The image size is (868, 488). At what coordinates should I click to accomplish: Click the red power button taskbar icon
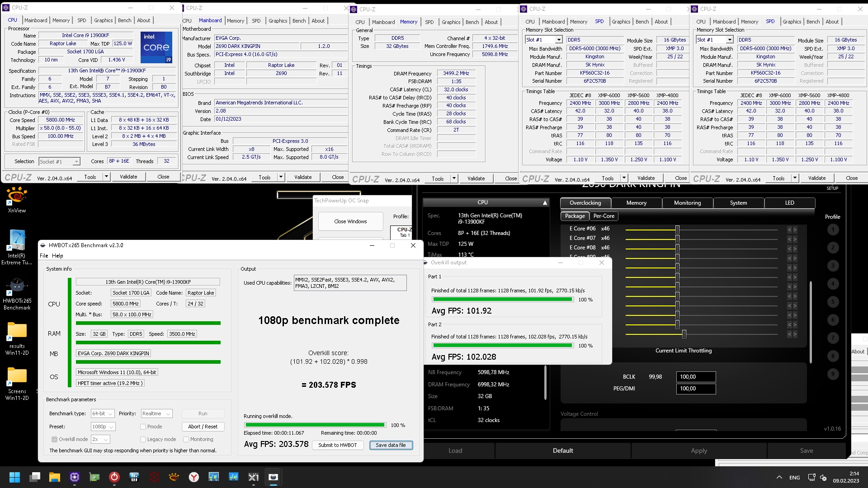click(x=114, y=477)
